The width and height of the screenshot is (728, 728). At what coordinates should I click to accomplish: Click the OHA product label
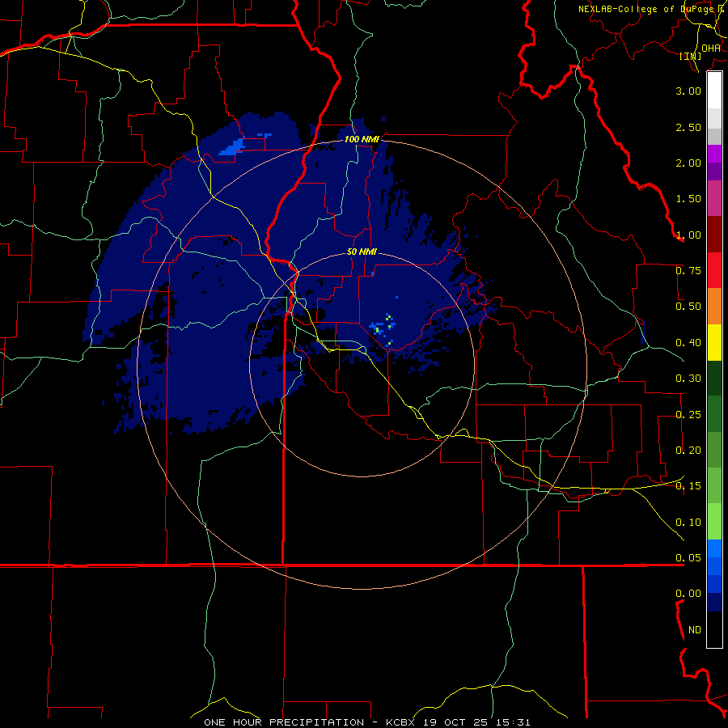711,48
